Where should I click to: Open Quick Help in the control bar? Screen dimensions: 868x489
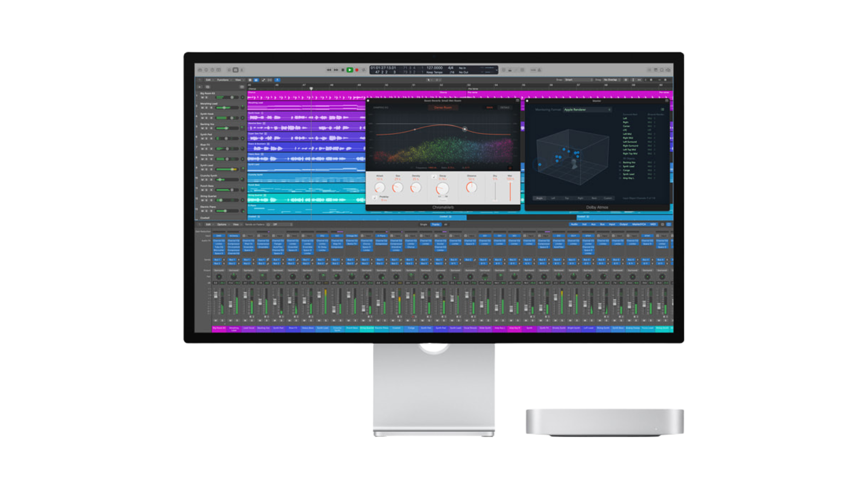tap(212, 70)
